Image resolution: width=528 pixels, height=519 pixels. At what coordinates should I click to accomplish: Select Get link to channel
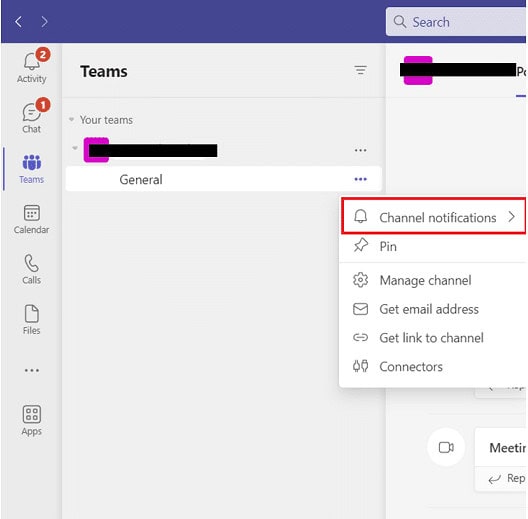[433, 337]
